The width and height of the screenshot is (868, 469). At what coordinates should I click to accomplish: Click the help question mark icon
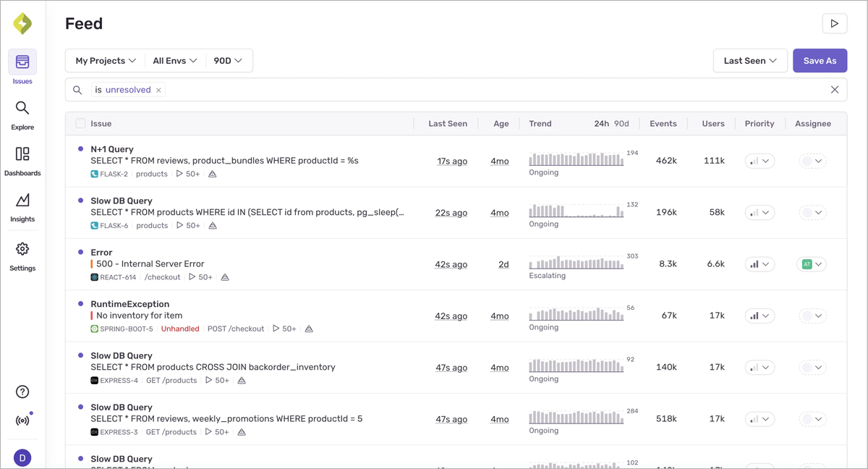click(x=22, y=392)
